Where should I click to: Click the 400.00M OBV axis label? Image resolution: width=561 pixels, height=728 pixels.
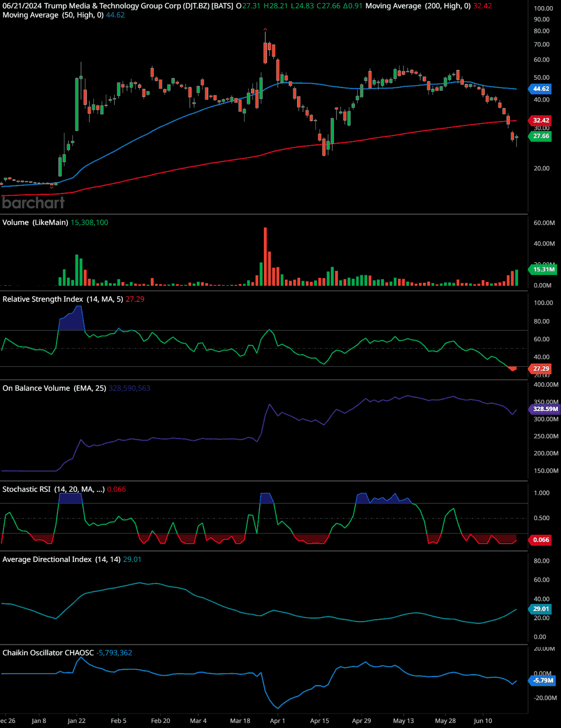(546, 384)
